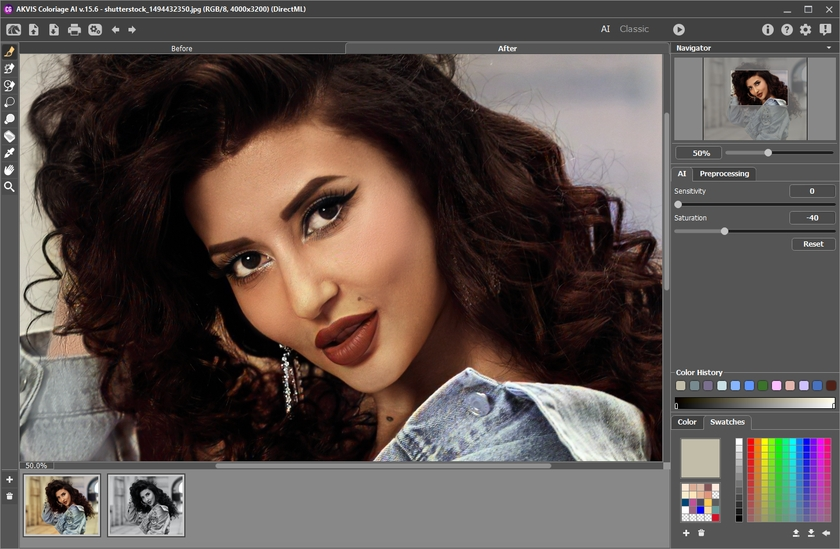The height and width of the screenshot is (549, 840).
Task: Pick the Eyedropper tool
Action: pyautogui.click(x=10, y=153)
